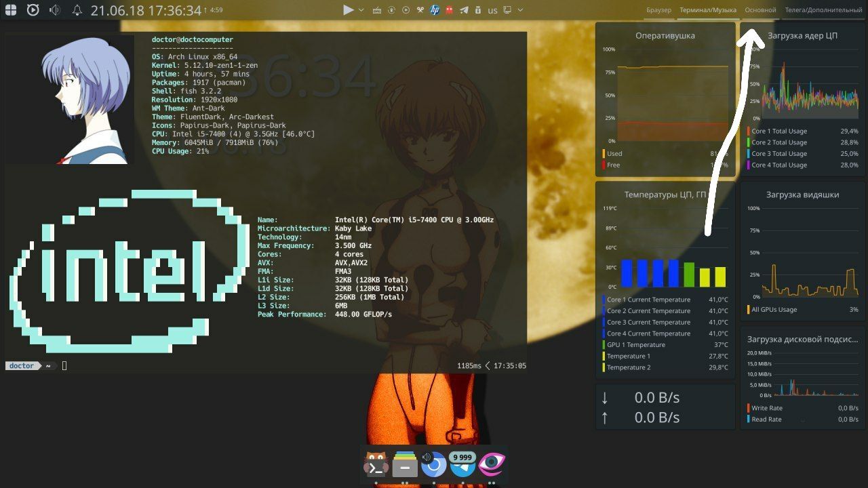Screen dimensions: 868x488
Task: Click the download speed 0.0 B/s readout
Action: (656, 398)
